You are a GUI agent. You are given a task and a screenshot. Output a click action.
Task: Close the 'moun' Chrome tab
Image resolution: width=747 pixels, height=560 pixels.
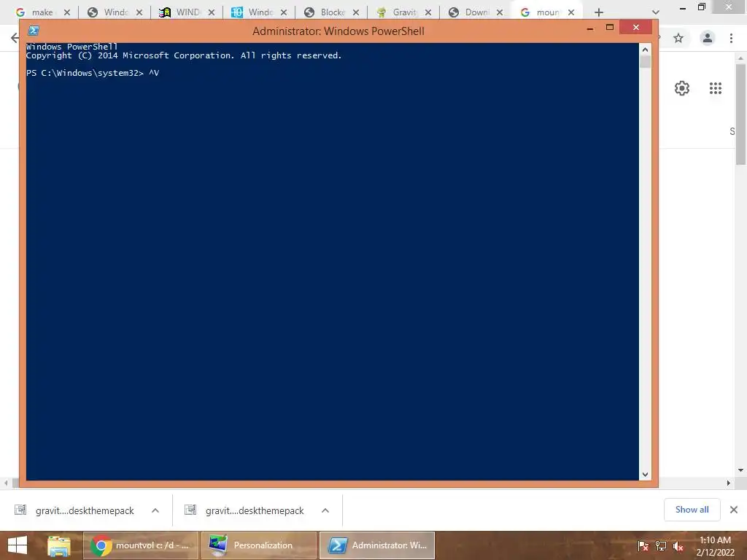pyautogui.click(x=570, y=12)
